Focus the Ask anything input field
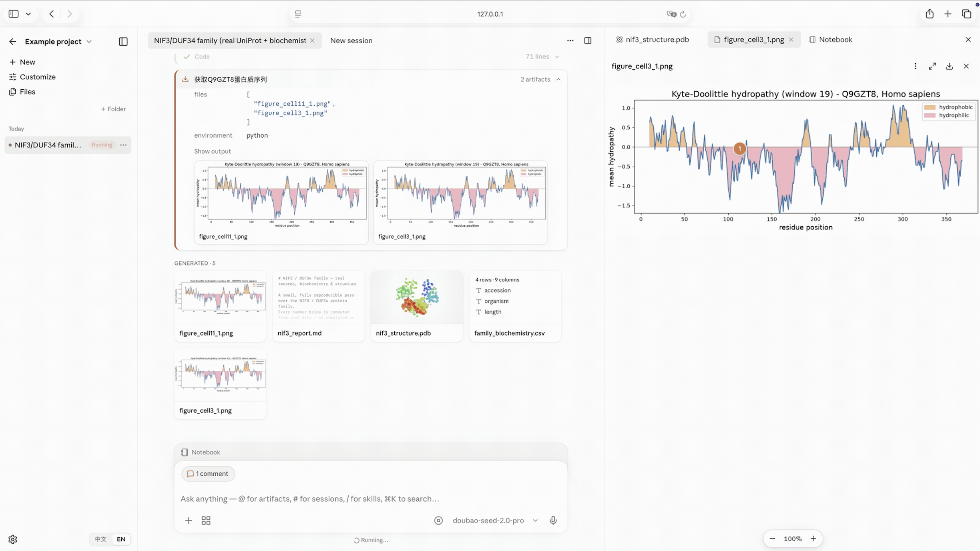The height and width of the screenshot is (551, 980). pyautogui.click(x=371, y=499)
